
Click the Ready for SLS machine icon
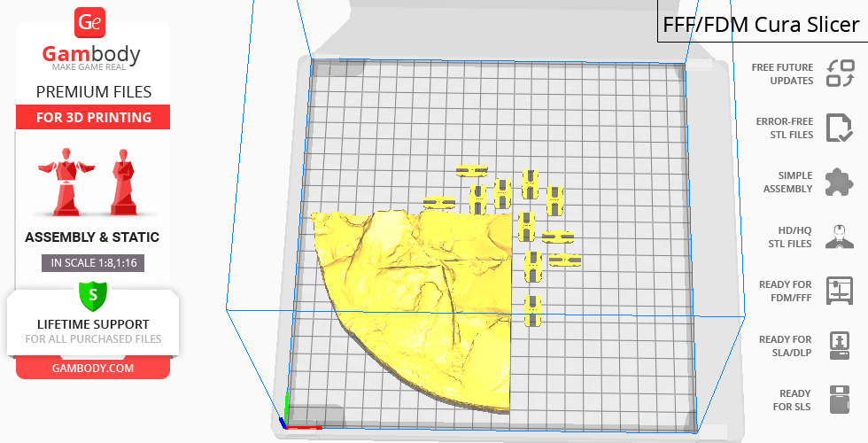point(839,400)
